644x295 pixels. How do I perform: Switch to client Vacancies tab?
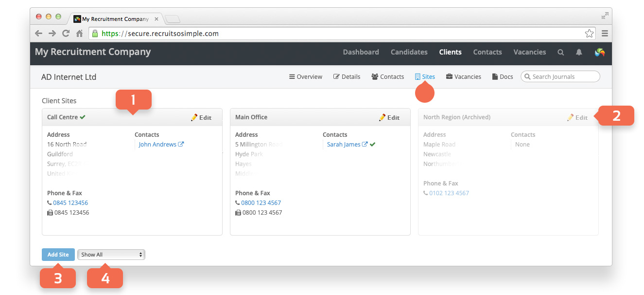click(464, 77)
